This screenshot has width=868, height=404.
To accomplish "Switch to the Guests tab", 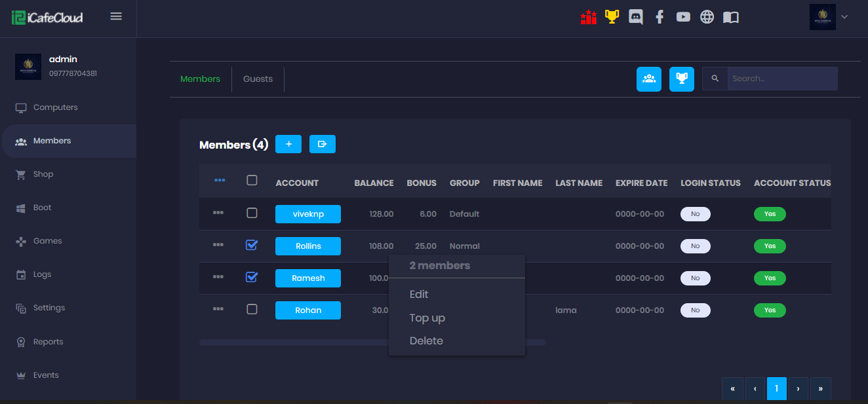I will [x=258, y=79].
